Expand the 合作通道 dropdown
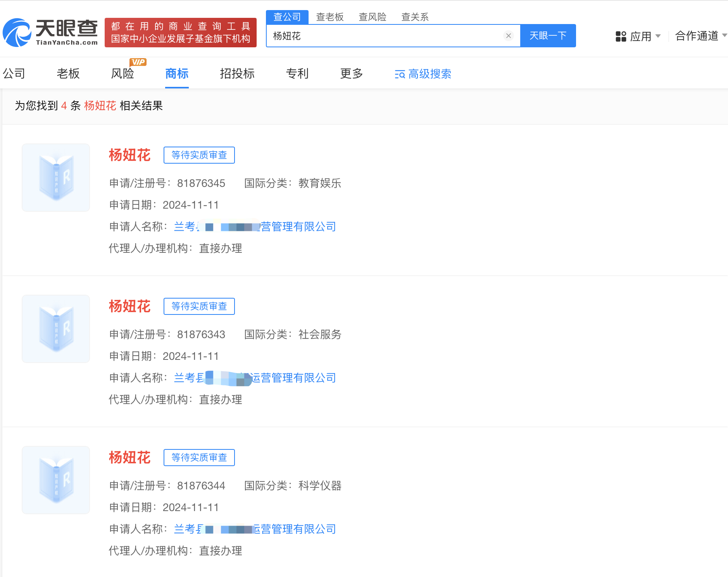Image resolution: width=728 pixels, height=577 pixels. coord(701,36)
